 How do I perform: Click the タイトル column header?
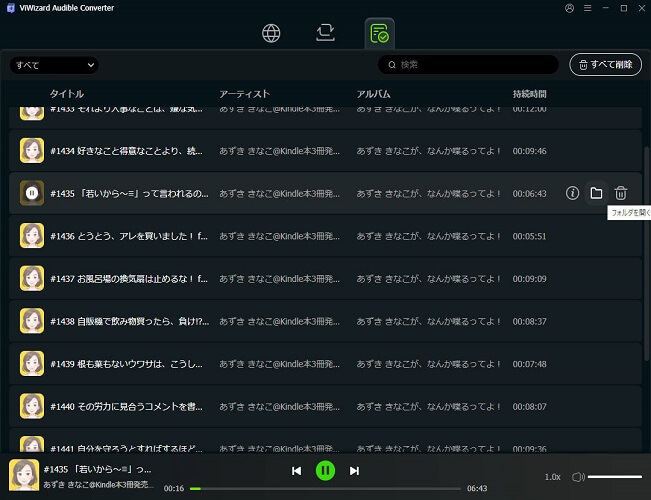click(67, 94)
